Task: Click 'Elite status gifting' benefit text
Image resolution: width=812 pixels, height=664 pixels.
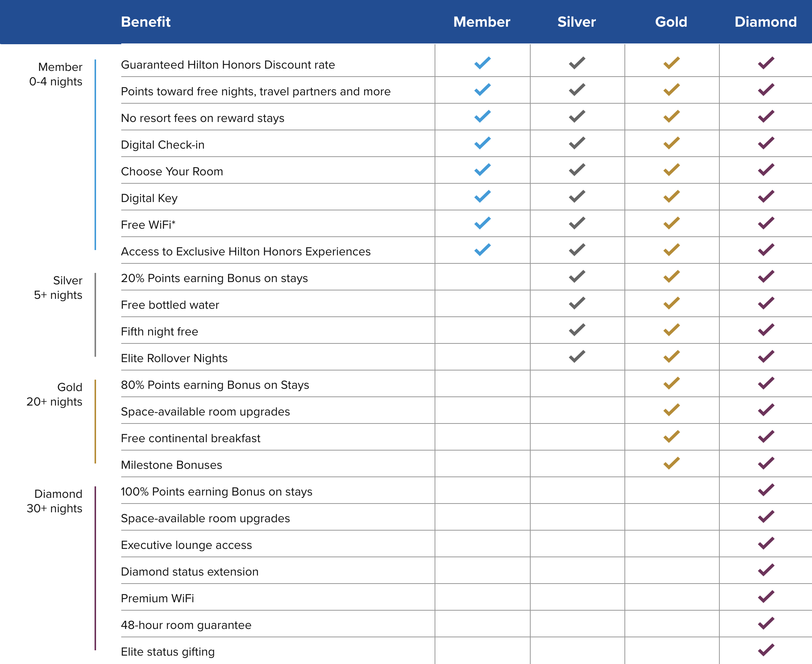Action: 168,652
